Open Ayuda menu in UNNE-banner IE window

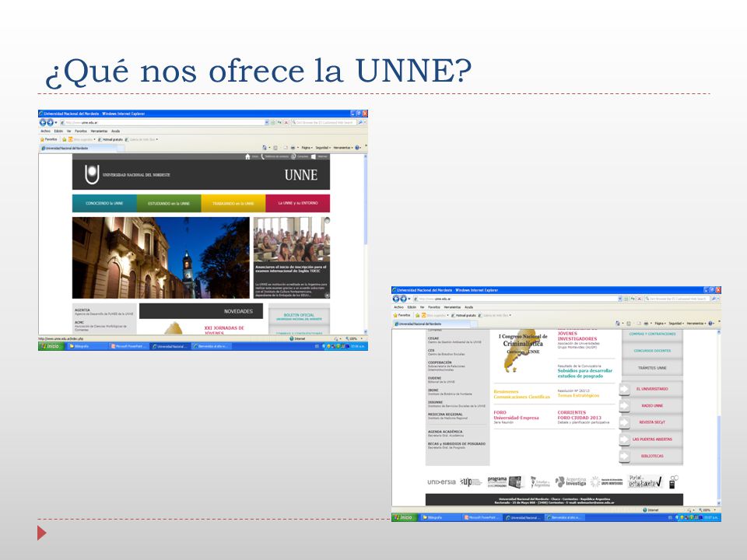tap(116, 131)
